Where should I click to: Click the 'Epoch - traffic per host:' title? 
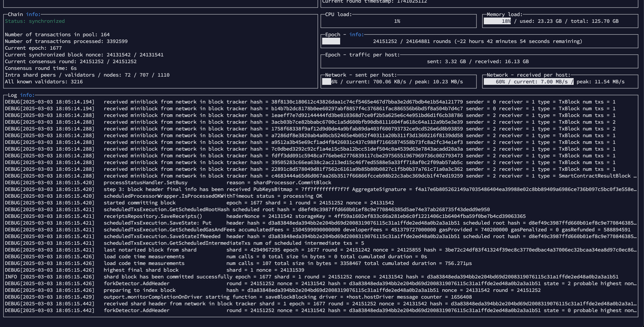click(x=363, y=55)
